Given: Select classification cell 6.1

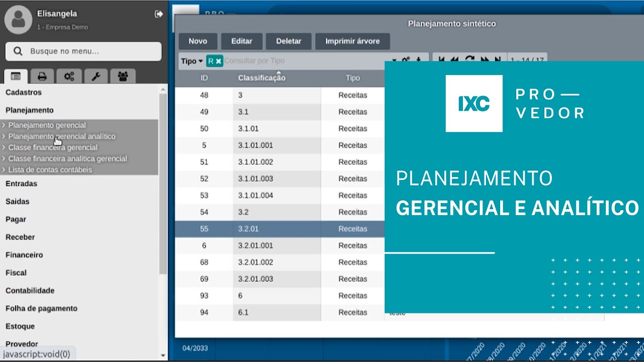Looking at the screenshot, I should (x=277, y=312).
